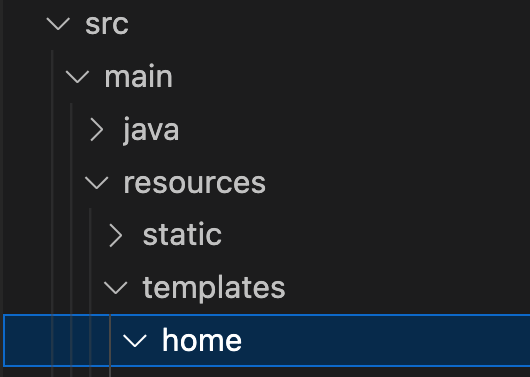Screen dimensions: 530x377
Task: Click blank area of the static row
Action: (375, 235)
